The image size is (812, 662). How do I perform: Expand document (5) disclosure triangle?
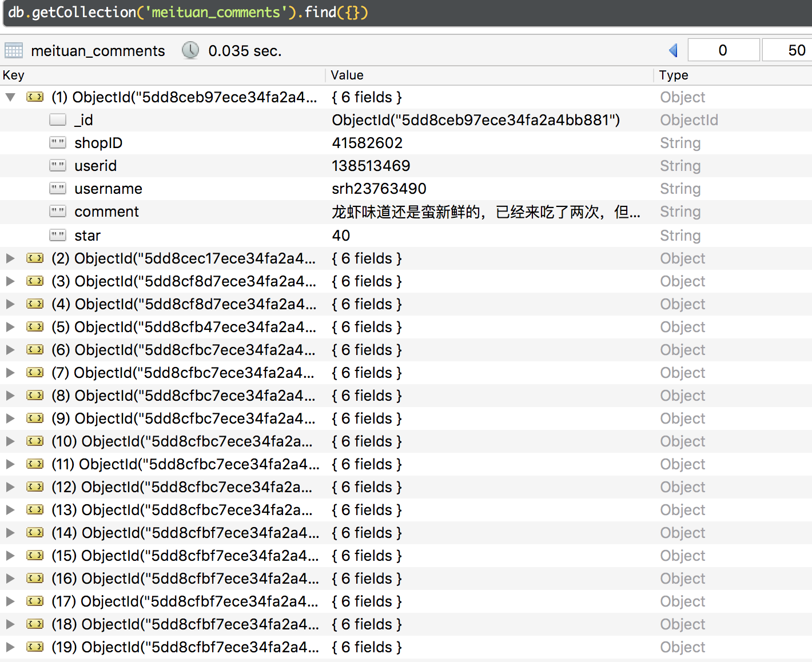click(x=10, y=327)
